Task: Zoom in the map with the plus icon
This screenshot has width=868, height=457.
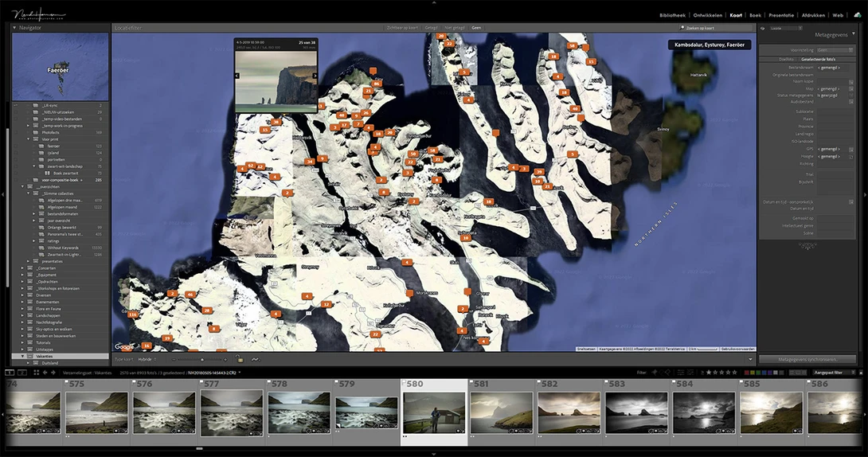Action: coord(225,360)
